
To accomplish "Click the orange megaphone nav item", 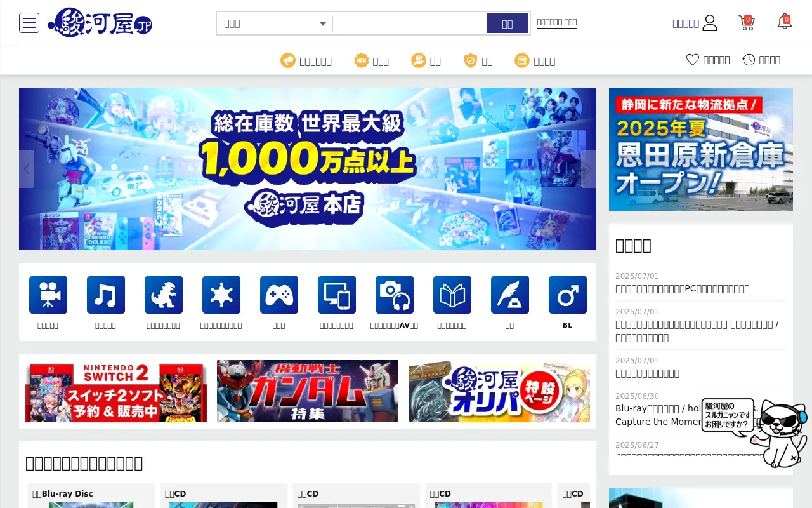I will 306,61.
